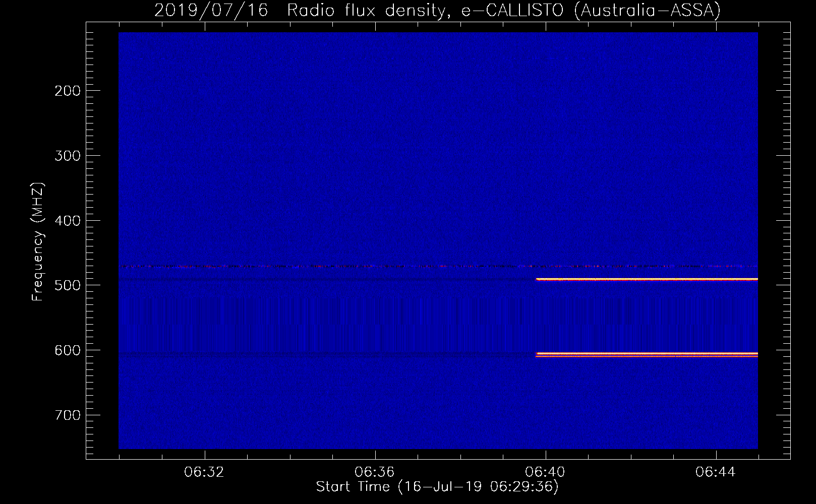This screenshot has height=504, width=816.
Task: Click the 06:32 time tick label
Action: [204, 472]
